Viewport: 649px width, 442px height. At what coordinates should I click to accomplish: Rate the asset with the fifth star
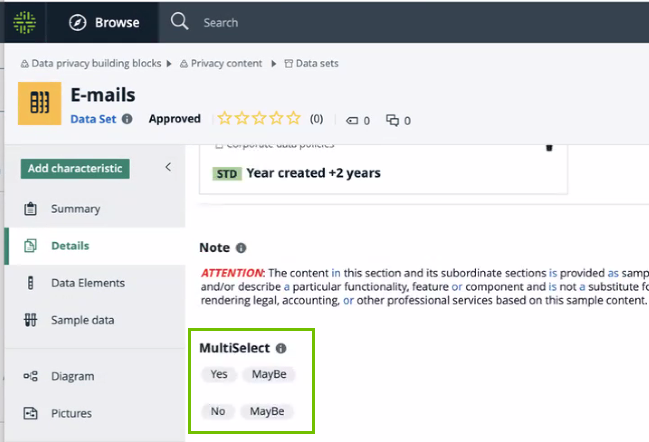tap(294, 118)
